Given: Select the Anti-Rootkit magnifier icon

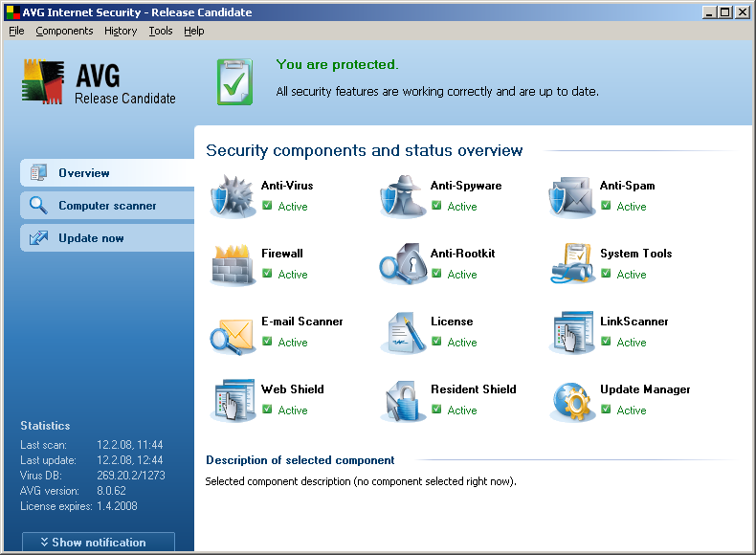Looking at the screenshot, I should pyautogui.click(x=403, y=264).
